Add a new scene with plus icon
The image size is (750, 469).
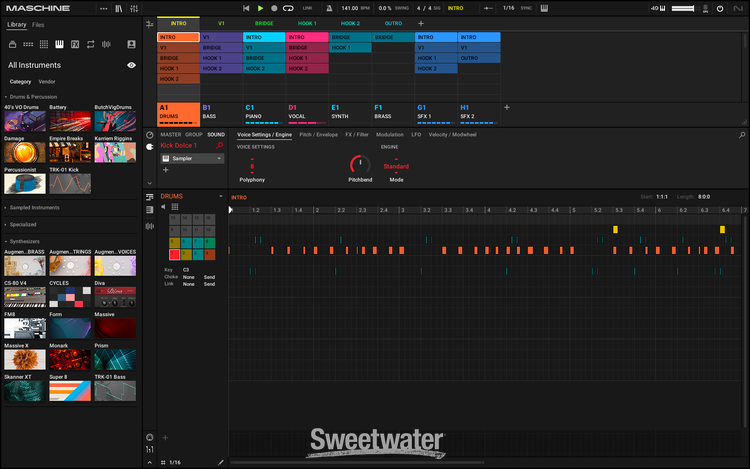coord(420,23)
